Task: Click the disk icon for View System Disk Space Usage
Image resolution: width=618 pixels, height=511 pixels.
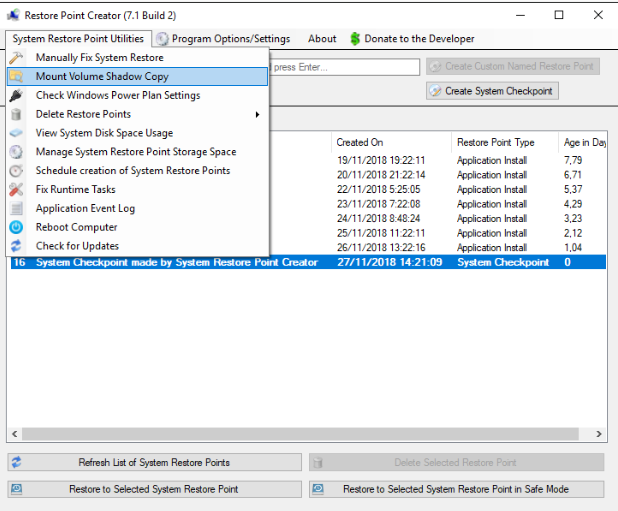Action: 16,133
